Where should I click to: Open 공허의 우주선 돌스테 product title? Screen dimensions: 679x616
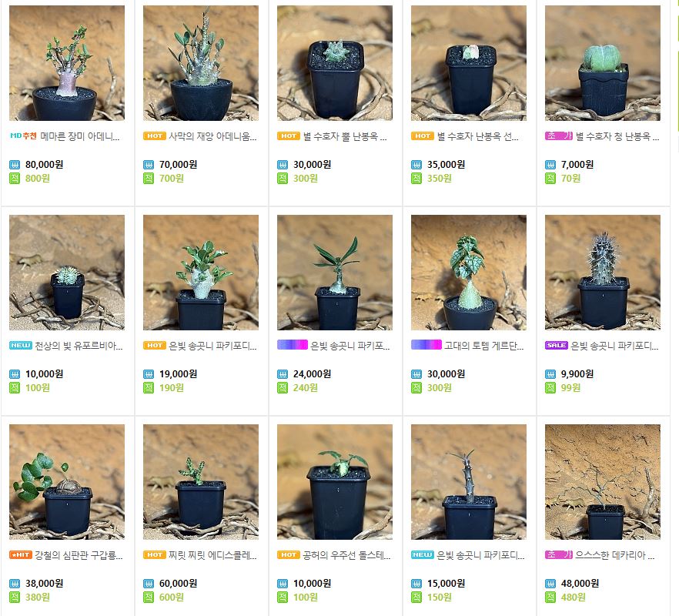pos(347,555)
